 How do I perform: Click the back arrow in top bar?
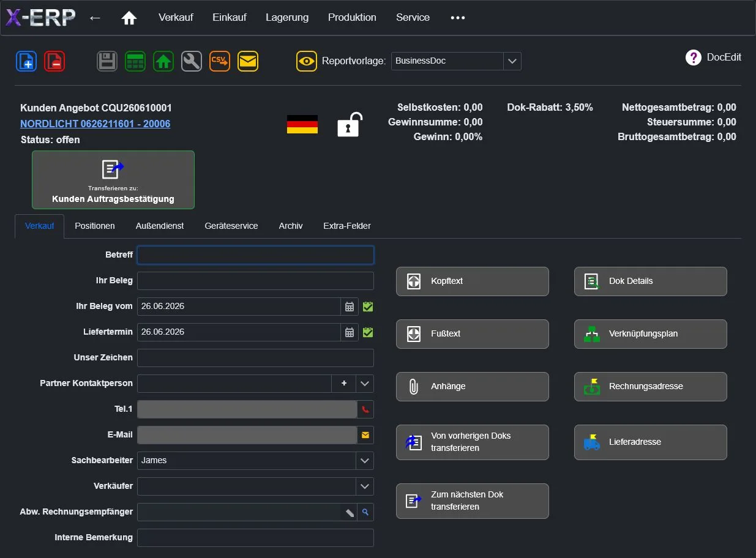point(95,18)
